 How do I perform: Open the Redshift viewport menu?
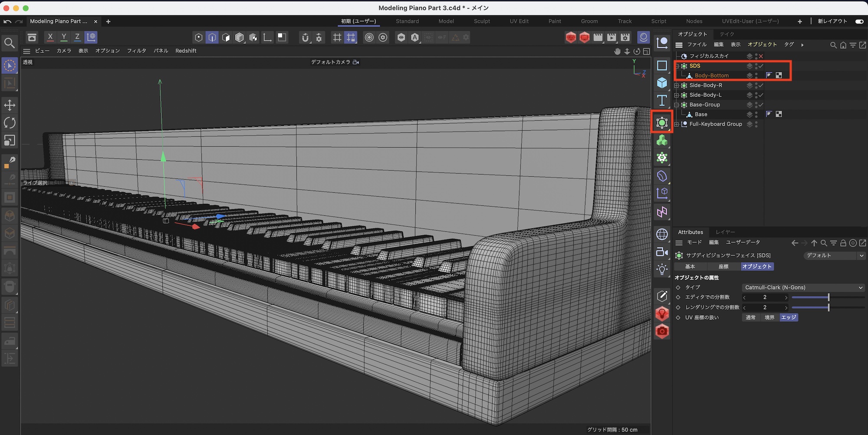[x=186, y=51]
